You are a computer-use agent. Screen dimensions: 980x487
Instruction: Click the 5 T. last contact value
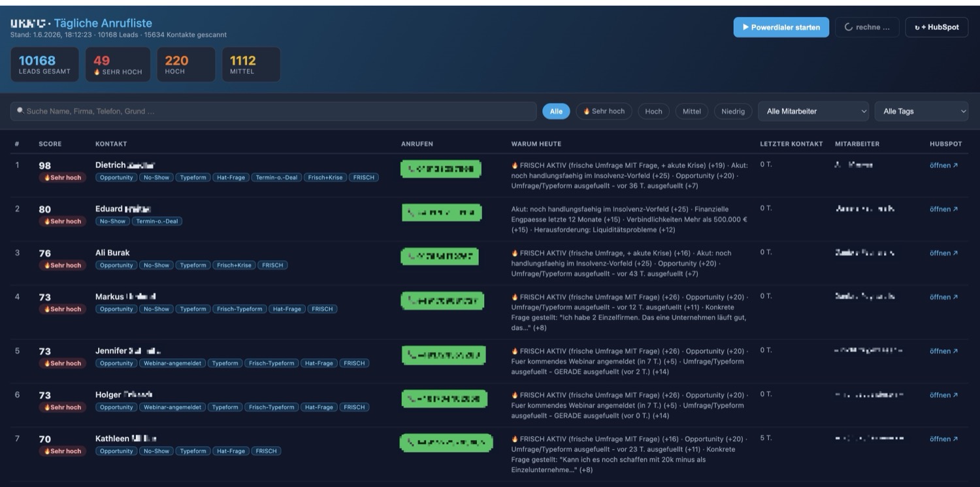766,438
